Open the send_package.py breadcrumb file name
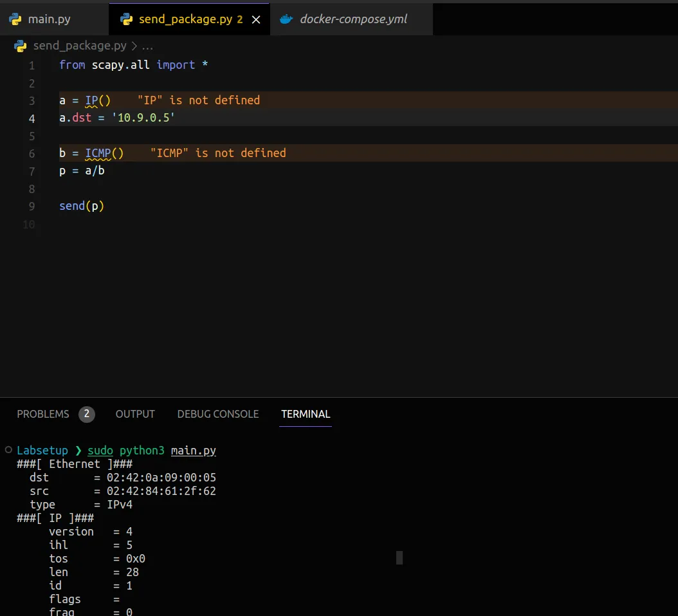Screen dimensions: 678x616 pyautogui.click(x=80, y=46)
